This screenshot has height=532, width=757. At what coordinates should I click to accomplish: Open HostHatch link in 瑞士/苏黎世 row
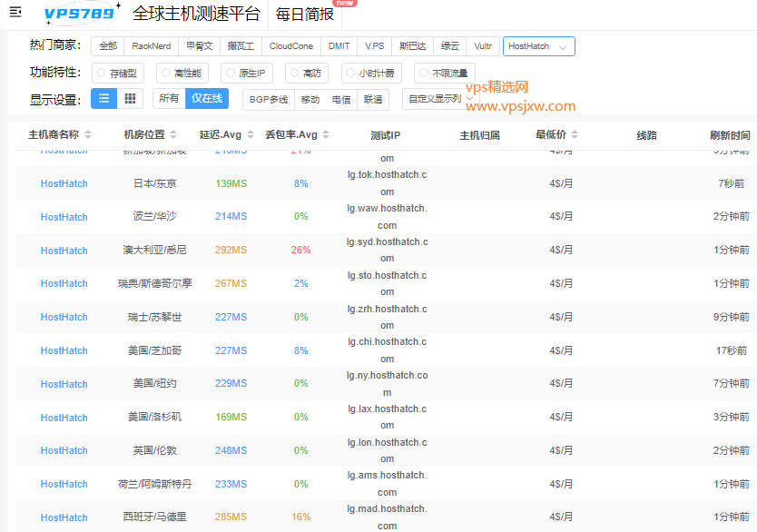tap(64, 317)
